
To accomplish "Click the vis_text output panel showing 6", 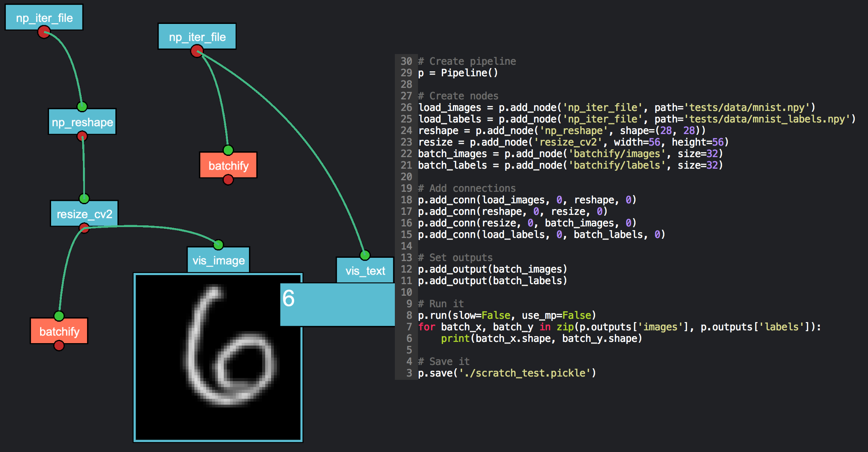I will 337,304.
